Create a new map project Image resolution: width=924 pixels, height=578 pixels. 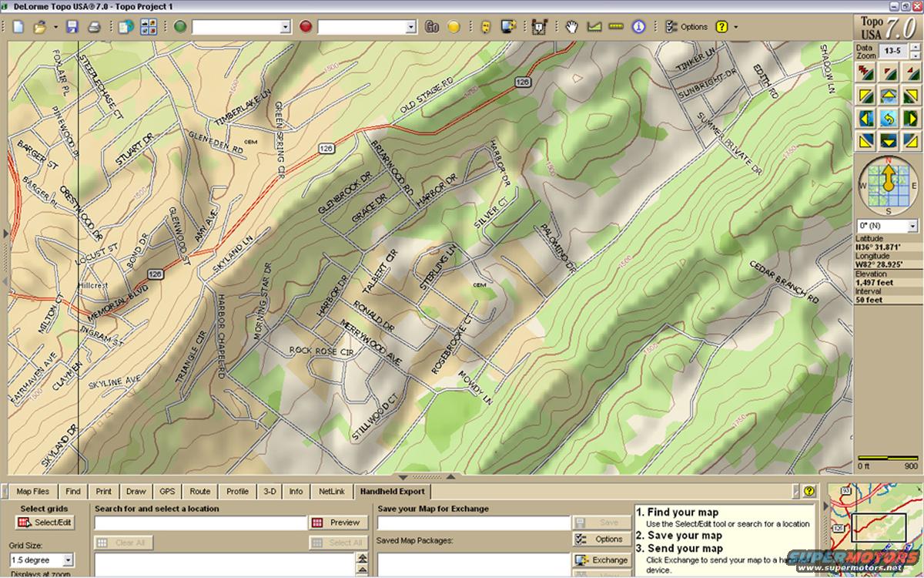click(18, 27)
